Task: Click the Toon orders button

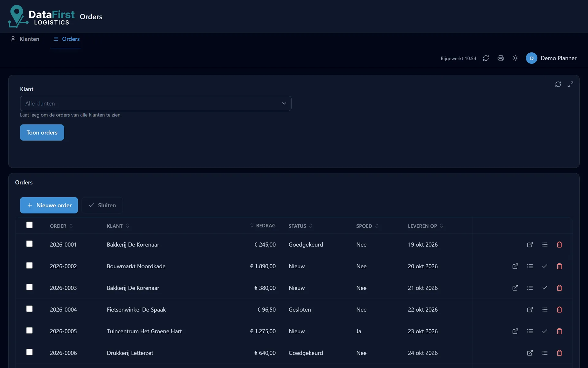Action: tap(42, 132)
